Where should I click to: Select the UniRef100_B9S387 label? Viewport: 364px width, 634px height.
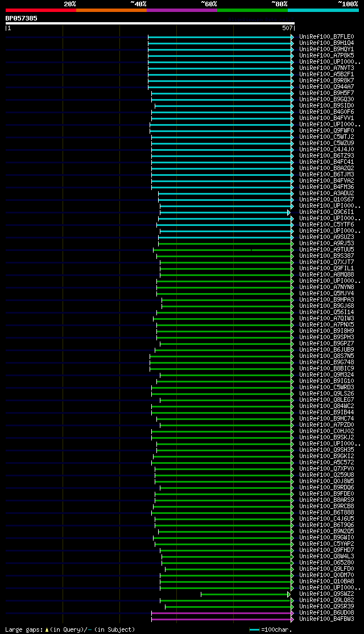point(327,256)
